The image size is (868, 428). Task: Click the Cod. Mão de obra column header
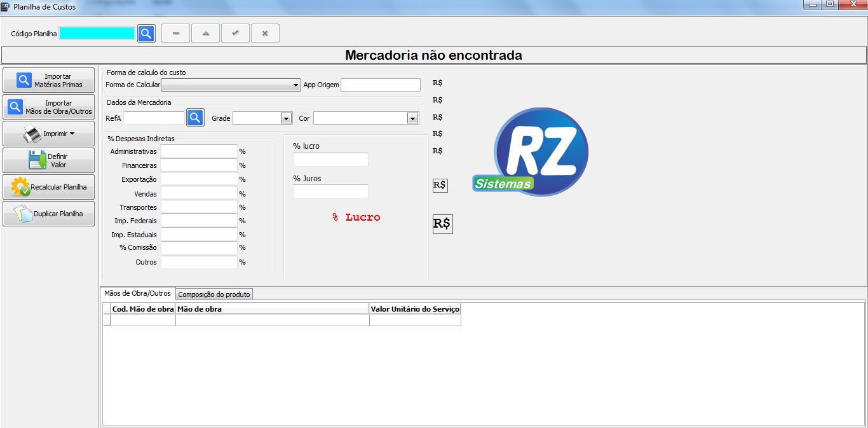point(143,309)
